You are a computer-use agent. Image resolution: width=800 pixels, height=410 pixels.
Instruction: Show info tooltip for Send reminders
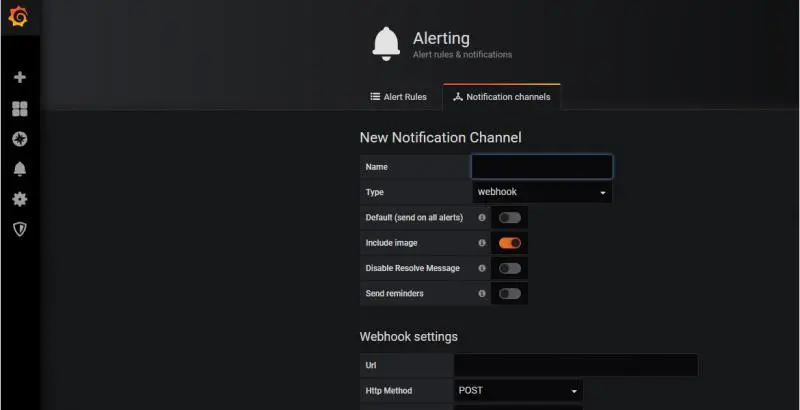pos(482,293)
